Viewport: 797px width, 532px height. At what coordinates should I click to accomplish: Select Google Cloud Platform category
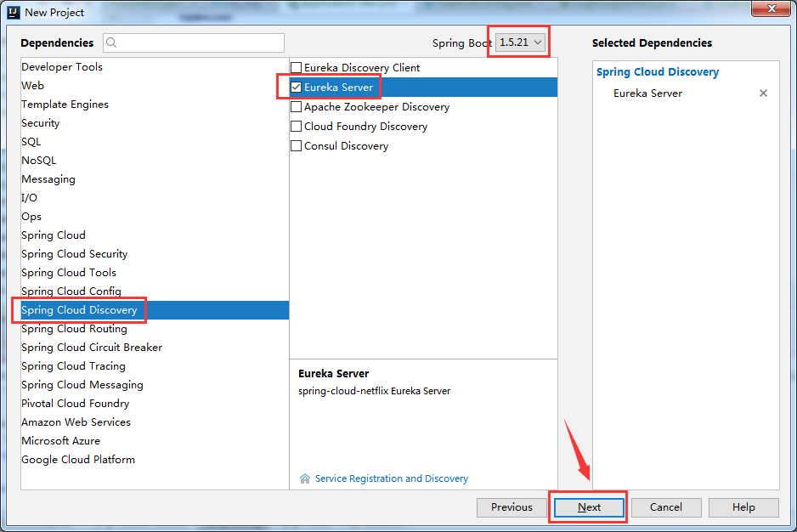coord(155,460)
